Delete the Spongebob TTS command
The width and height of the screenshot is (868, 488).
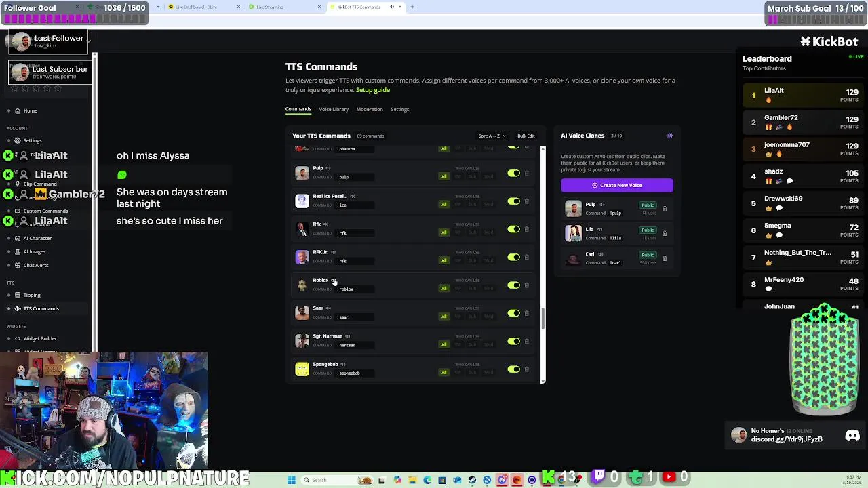click(527, 369)
